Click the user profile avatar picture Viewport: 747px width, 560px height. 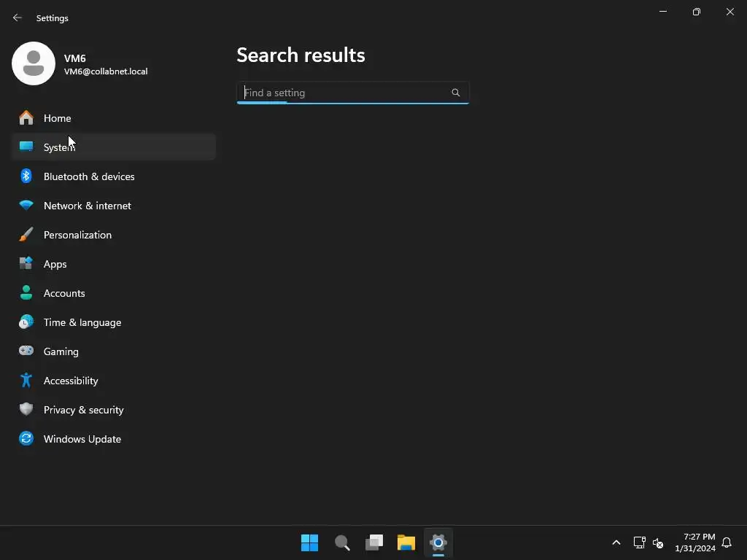(x=34, y=63)
